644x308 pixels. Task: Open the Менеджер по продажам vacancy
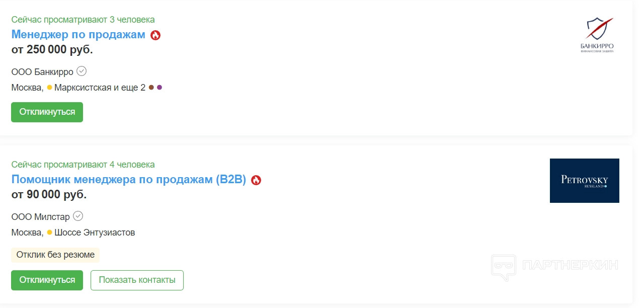(x=78, y=35)
